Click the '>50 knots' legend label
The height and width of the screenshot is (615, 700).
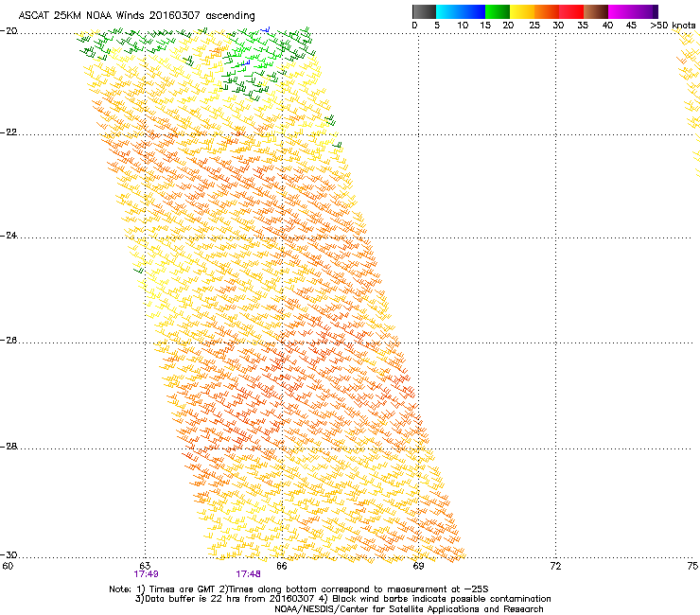click(x=673, y=26)
